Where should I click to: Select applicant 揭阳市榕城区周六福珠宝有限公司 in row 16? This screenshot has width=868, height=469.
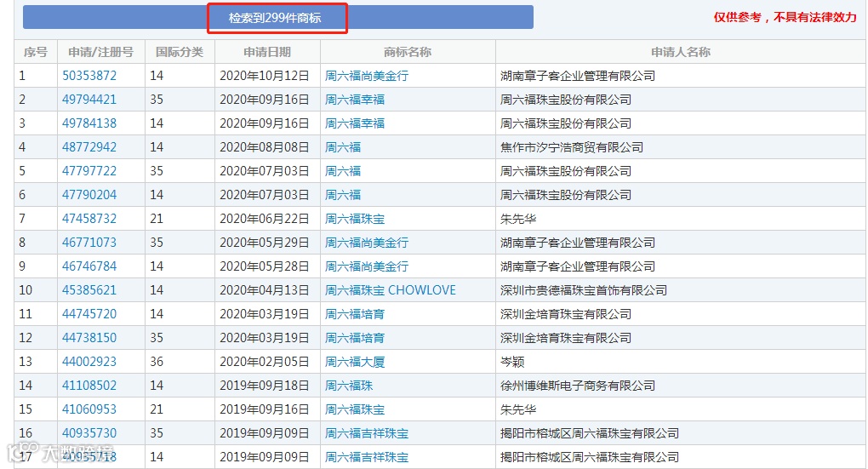coord(590,432)
